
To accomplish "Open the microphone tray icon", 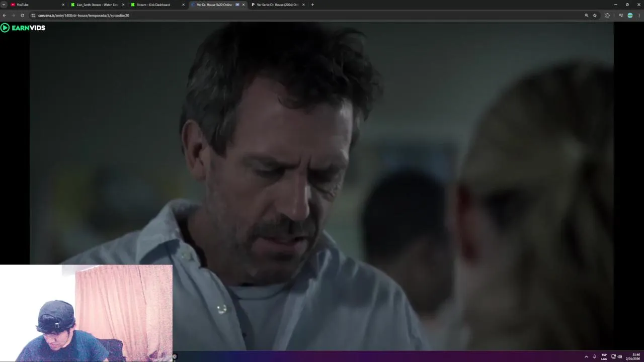I will pos(595,356).
